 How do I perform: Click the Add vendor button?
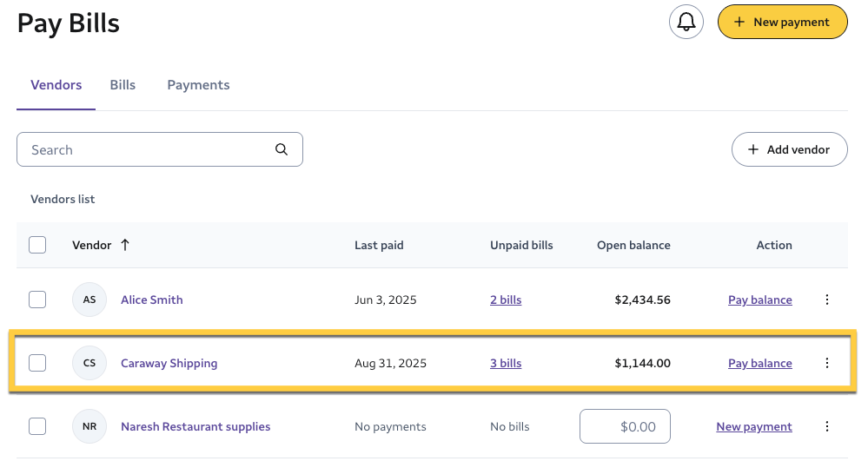(789, 149)
